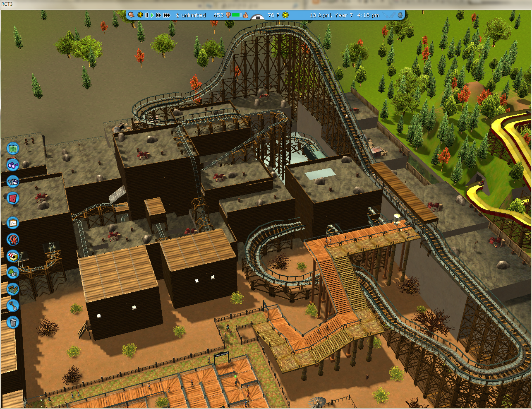Set triple fast-forward speed
The height and width of the screenshot is (409, 532).
click(167, 15)
